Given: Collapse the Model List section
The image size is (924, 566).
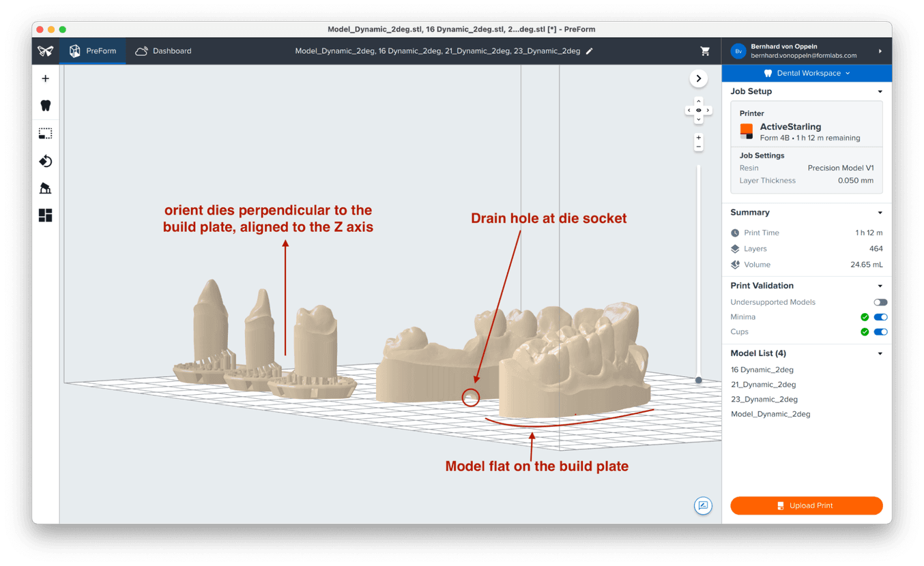Looking at the screenshot, I should click(x=880, y=353).
